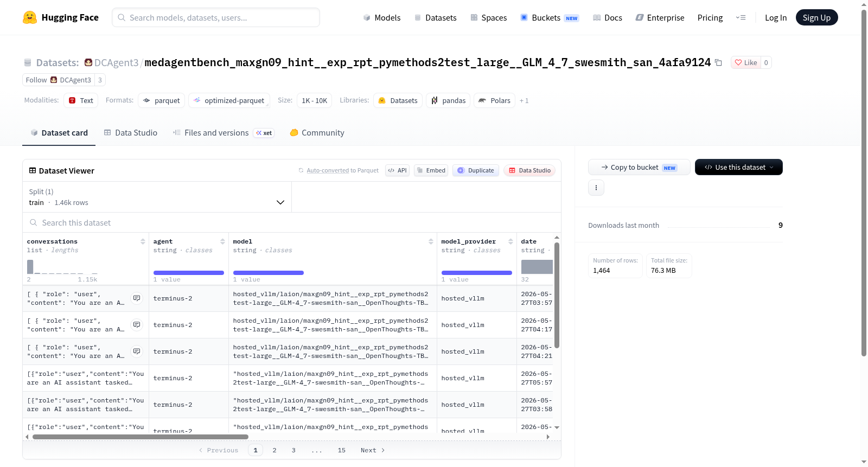Screen dimensions: 868x467
Task: Open conversation viewer icon in first row
Action: (x=137, y=298)
